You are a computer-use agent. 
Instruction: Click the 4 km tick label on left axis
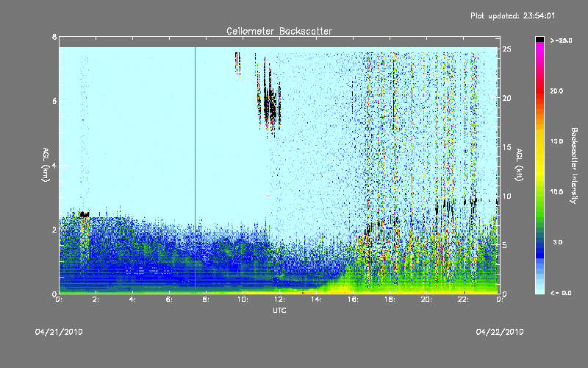(x=54, y=165)
